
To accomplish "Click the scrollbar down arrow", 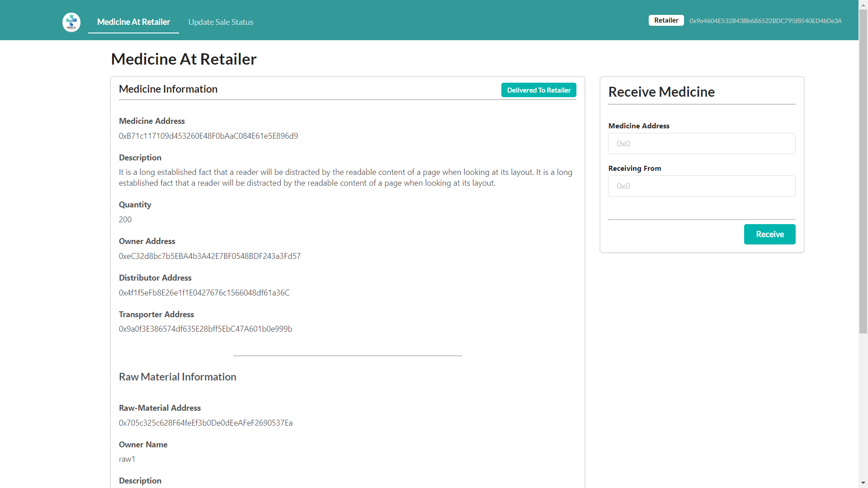I will click(x=863, y=483).
